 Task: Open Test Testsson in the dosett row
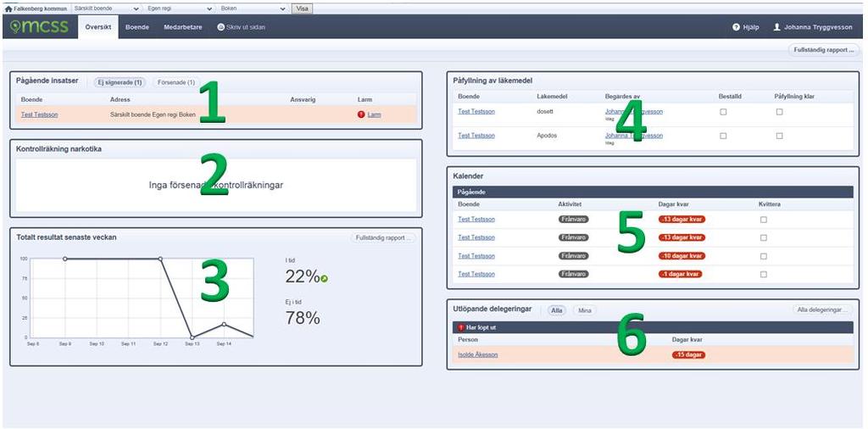(x=476, y=111)
